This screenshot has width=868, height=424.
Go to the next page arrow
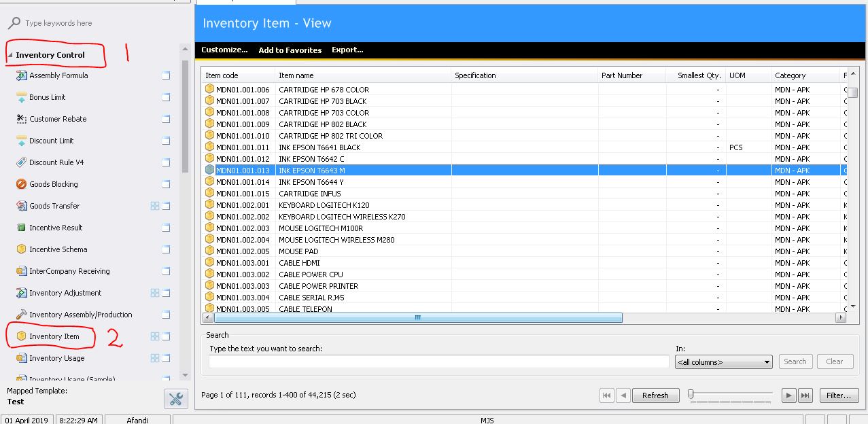(x=788, y=395)
